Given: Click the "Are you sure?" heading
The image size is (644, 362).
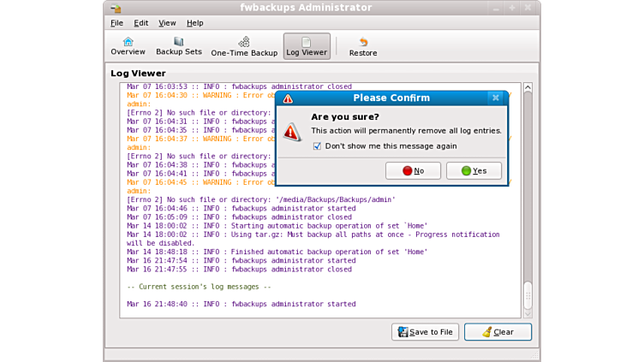Looking at the screenshot, I should point(345,117).
